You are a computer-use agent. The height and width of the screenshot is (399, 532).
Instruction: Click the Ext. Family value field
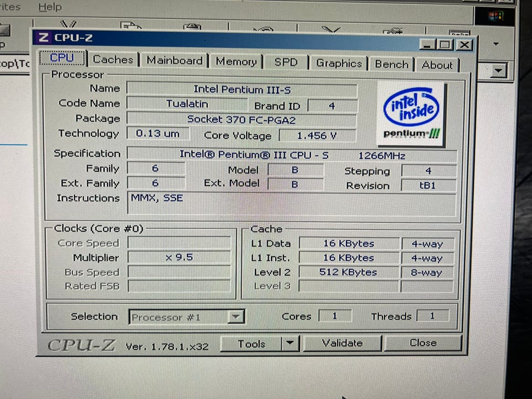(x=156, y=183)
